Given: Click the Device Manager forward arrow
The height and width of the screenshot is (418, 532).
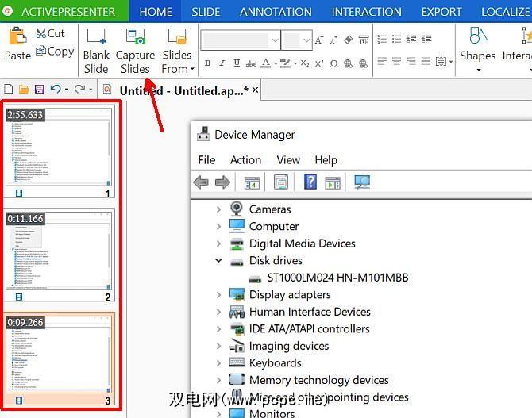Looking at the screenshot, I should (x=222, y=182).
